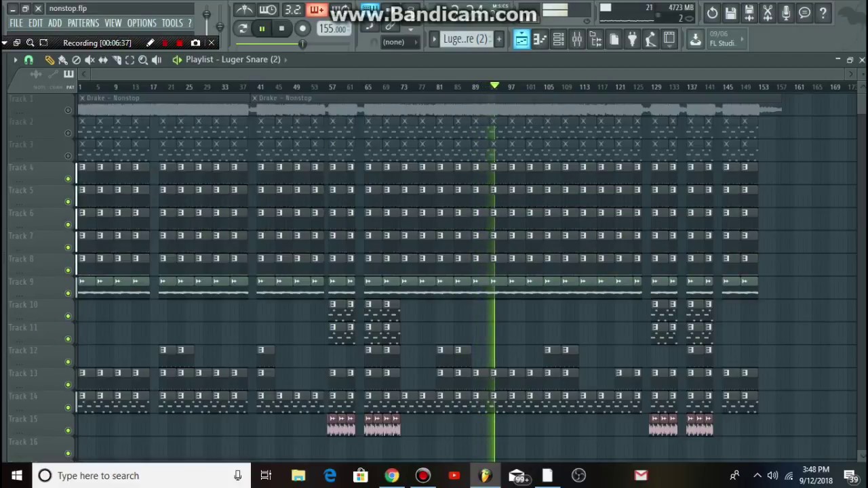Open the FILE menu
Viewport: 868px width, 488px height.
pyautogui.click(x=16, y=23)
